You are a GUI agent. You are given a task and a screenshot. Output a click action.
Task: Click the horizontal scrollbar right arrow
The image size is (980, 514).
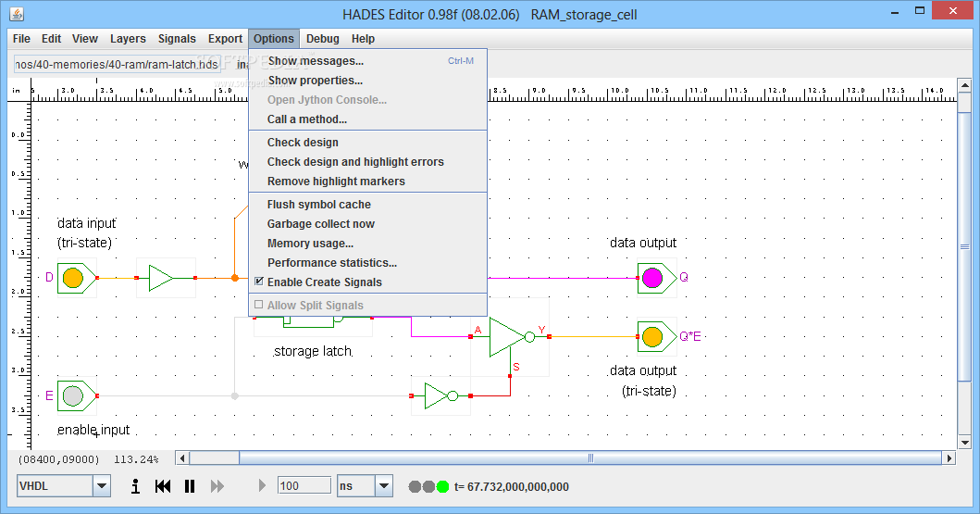click(949, 458)
